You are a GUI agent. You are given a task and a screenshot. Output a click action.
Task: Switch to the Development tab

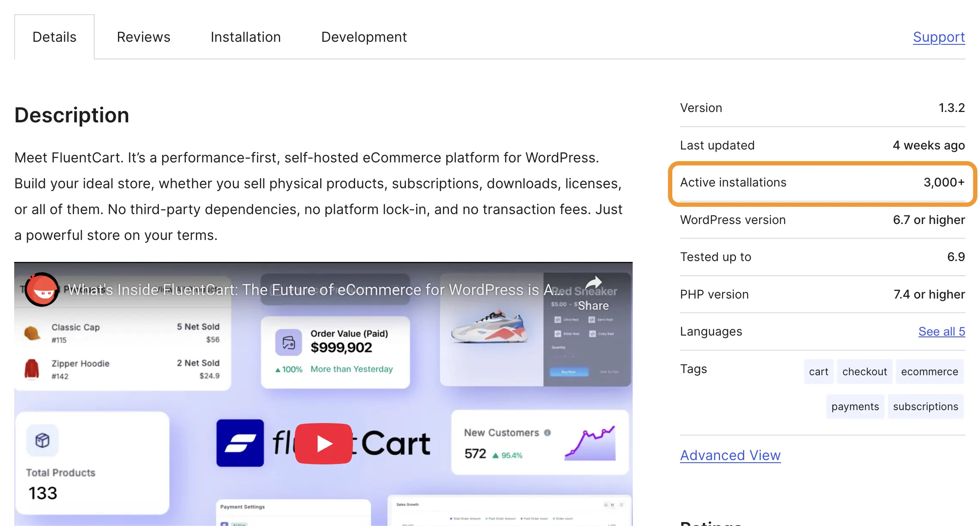363,37
